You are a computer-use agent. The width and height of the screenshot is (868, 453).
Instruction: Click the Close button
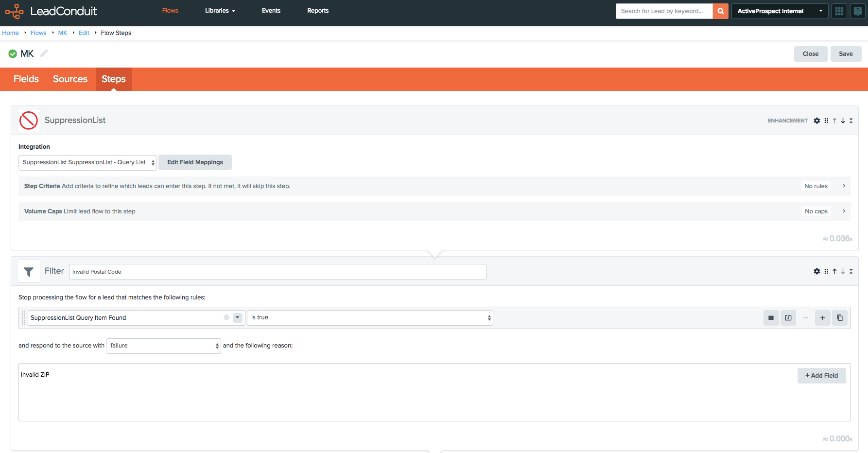click(811, 54)
